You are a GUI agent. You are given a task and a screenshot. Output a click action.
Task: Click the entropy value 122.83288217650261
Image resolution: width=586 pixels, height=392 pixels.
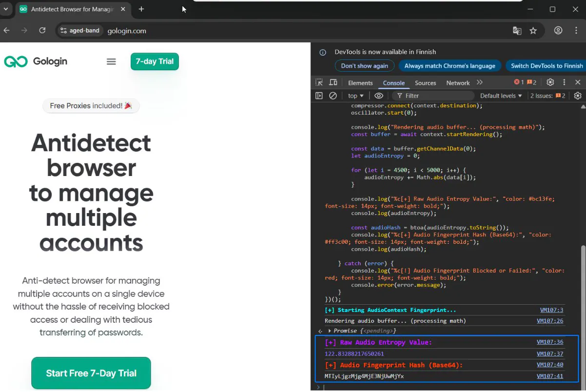coord(354,354)
